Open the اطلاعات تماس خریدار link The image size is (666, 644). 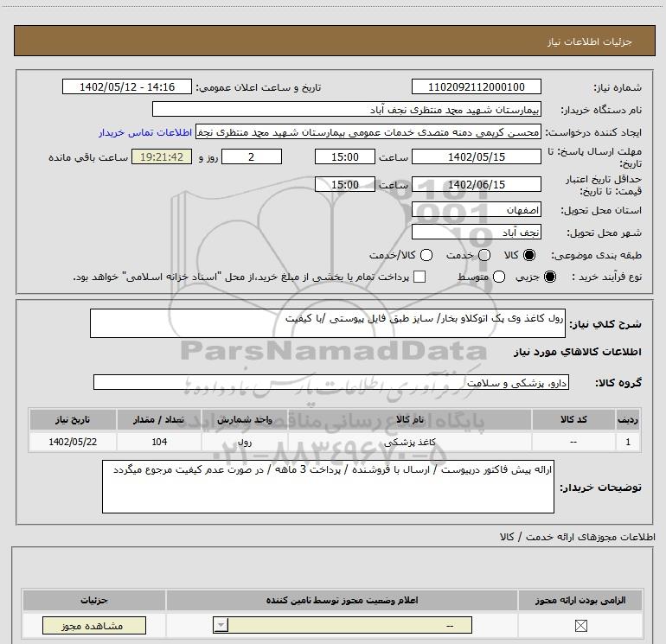145,132
